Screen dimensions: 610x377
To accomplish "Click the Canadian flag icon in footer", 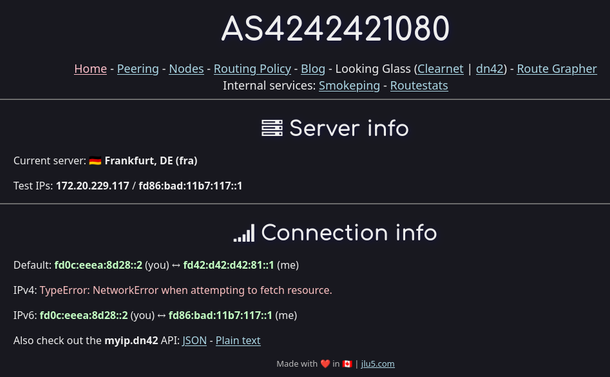I will (347, 364).
